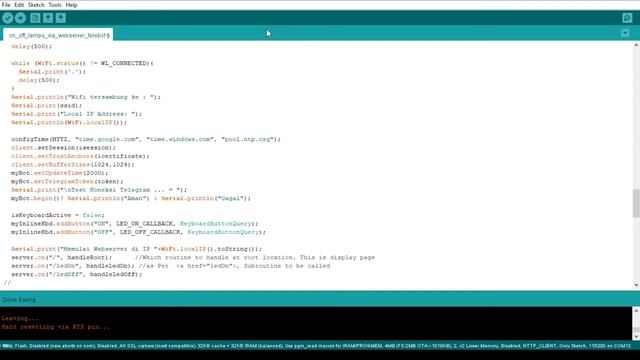This screenshot has height=360, width=640.
Task: Click the configTime code line
Action: click(146, 139)
